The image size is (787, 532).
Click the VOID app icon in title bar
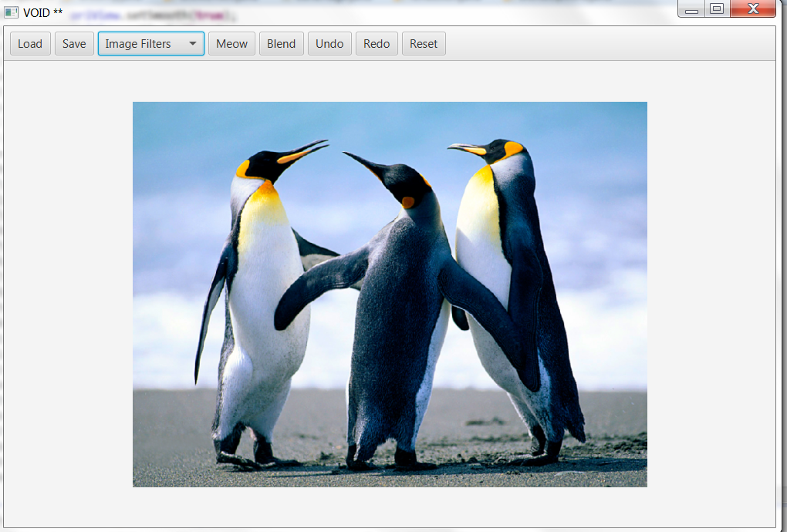pyautogui.click(x=11, y=12)
